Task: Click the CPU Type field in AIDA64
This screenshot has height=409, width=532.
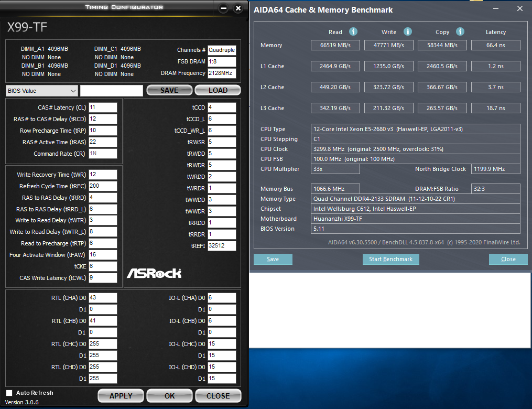Action: [x=416, y=129]
